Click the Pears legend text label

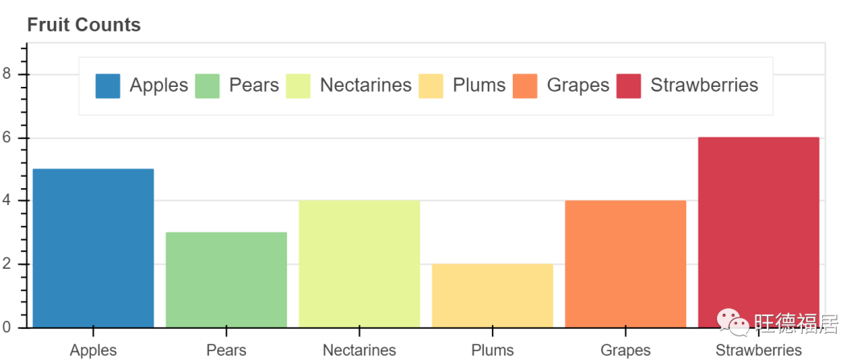pos(254,85)
